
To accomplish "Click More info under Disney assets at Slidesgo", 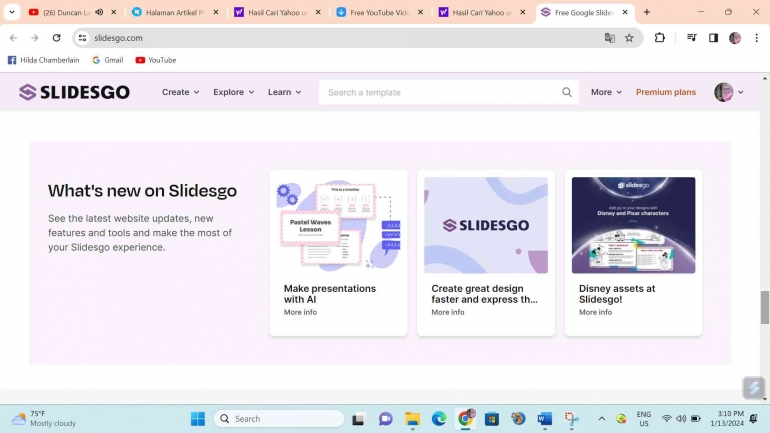I will tap(595, 312).
